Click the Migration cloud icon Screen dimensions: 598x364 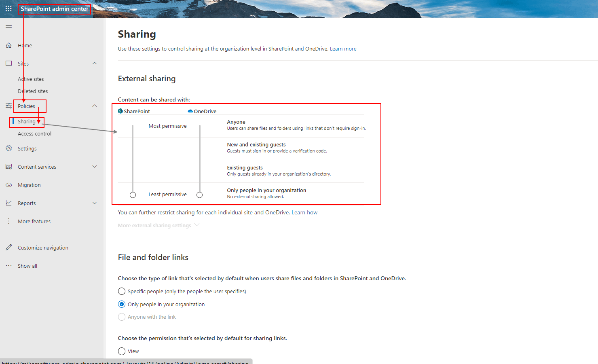coord(8,185)
